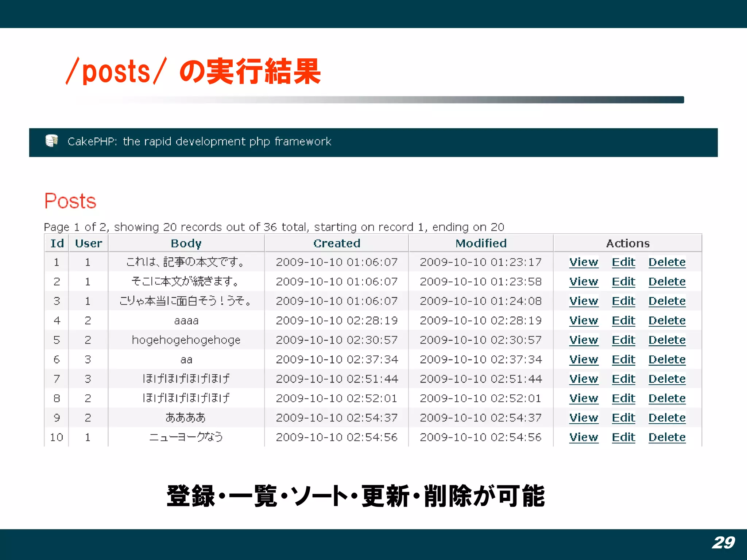Open View link for the aaaa post

coord(584,320)
